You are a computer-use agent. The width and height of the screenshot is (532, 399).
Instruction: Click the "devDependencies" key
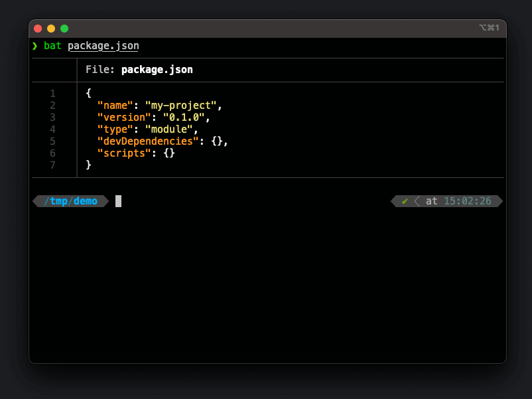pos(147,141)
